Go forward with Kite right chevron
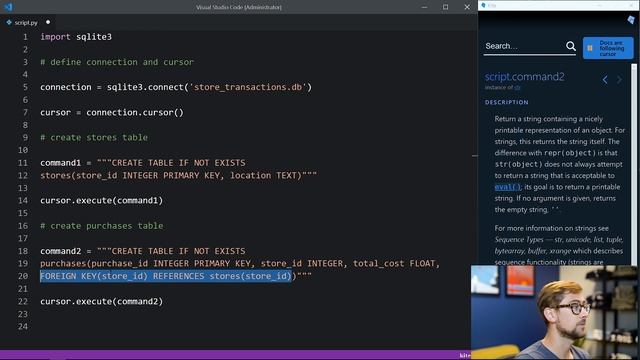640x360 pixels. coord(619,80)
